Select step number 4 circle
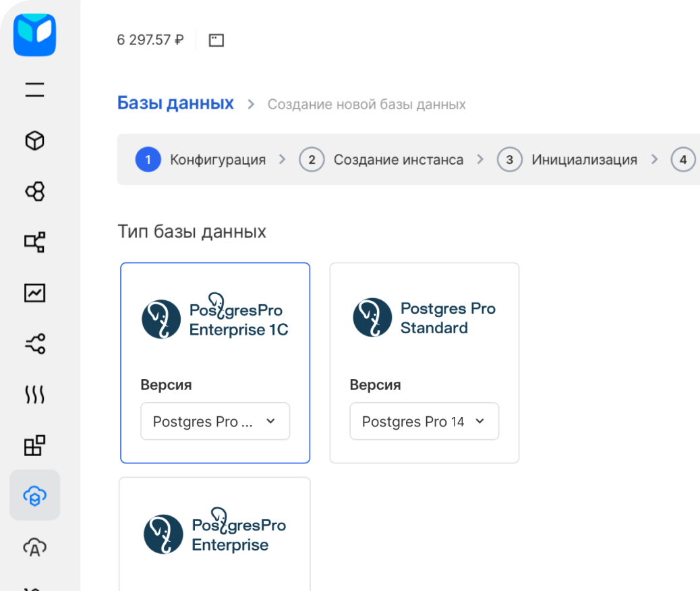 pyautogui.click(x=683, y=159)
